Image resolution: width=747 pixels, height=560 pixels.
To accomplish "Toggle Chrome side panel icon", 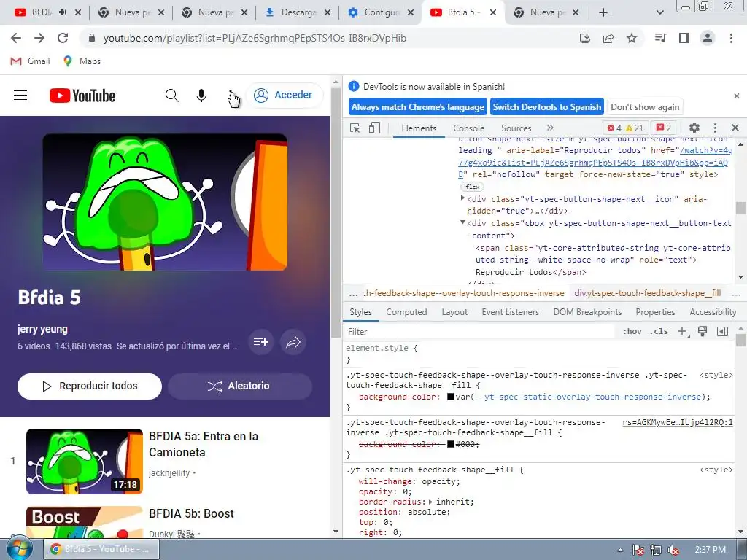I will (684, 38).
